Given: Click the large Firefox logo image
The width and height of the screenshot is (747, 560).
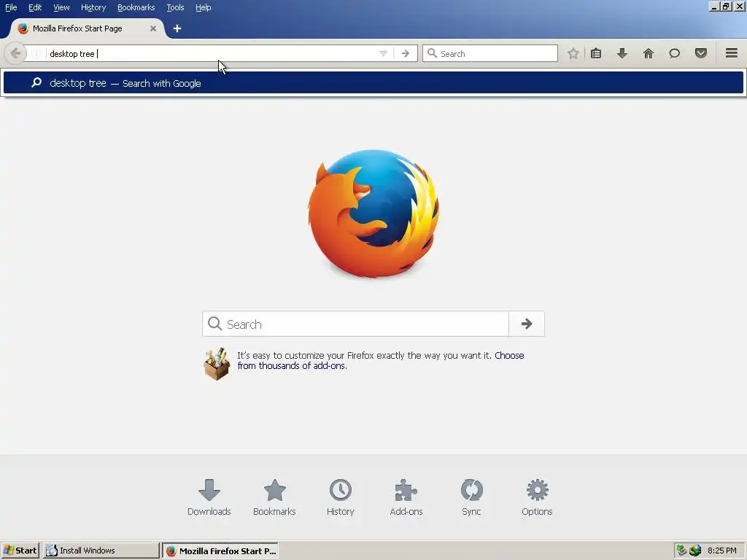Looking at the screenshot, I should pos(373,213).
